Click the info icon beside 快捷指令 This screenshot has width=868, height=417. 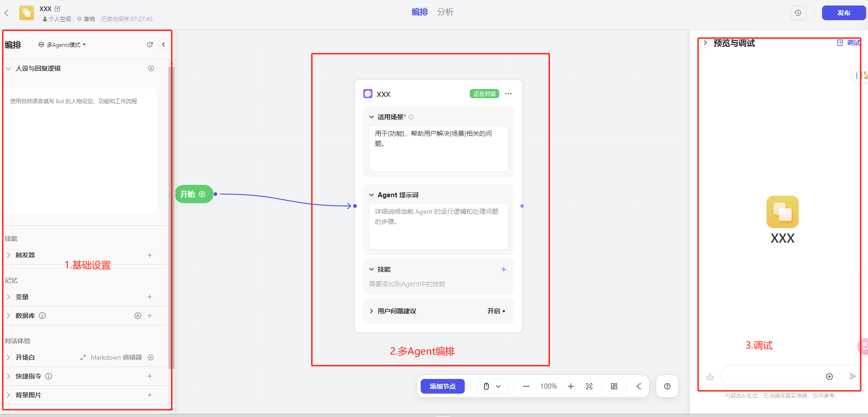49,376
